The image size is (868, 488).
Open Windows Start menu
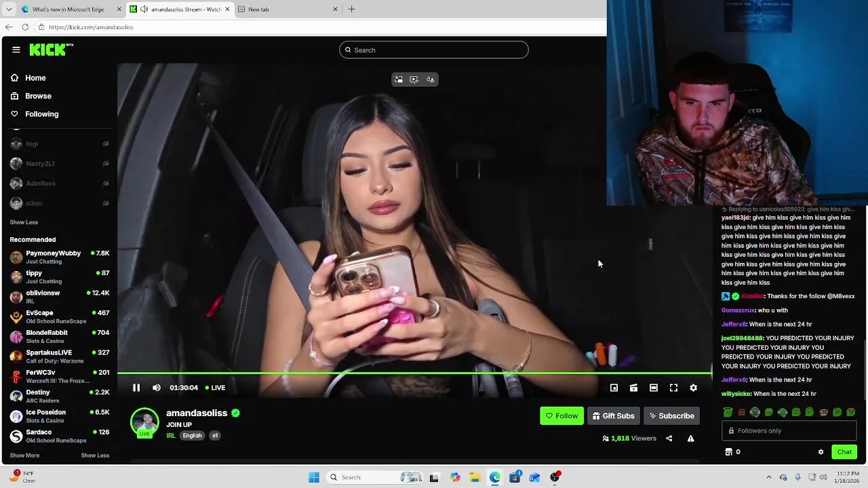click(x=314, y=477)
